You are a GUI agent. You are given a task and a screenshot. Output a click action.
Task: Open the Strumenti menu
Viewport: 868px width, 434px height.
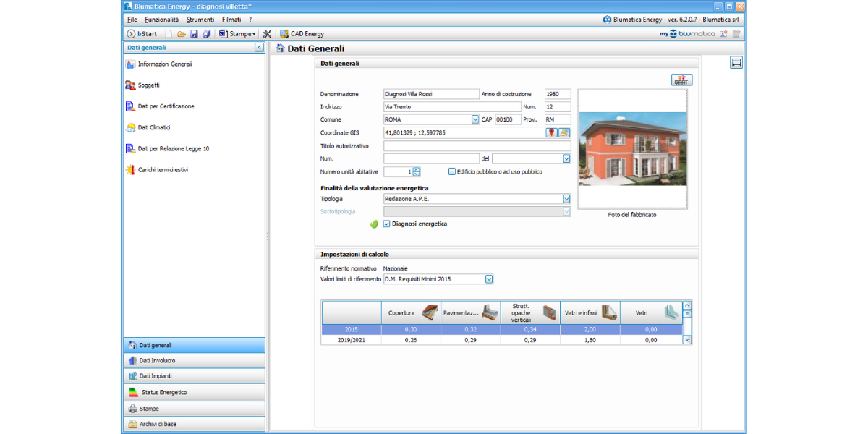tap(200, 20)
